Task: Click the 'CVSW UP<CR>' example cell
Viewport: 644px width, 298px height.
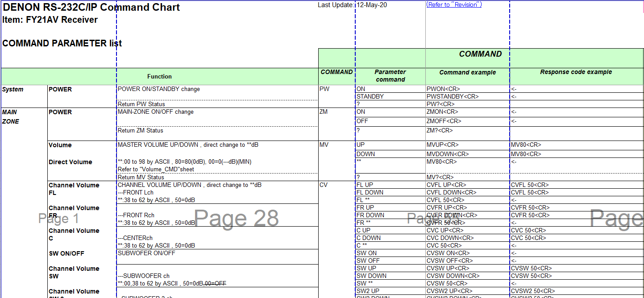Action: tap(467, 268)
